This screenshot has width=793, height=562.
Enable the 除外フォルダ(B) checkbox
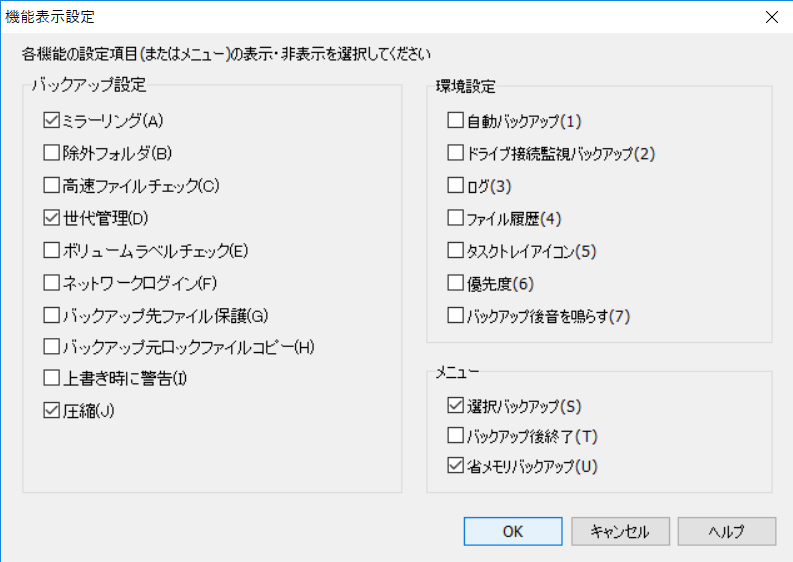click(52, 154)
